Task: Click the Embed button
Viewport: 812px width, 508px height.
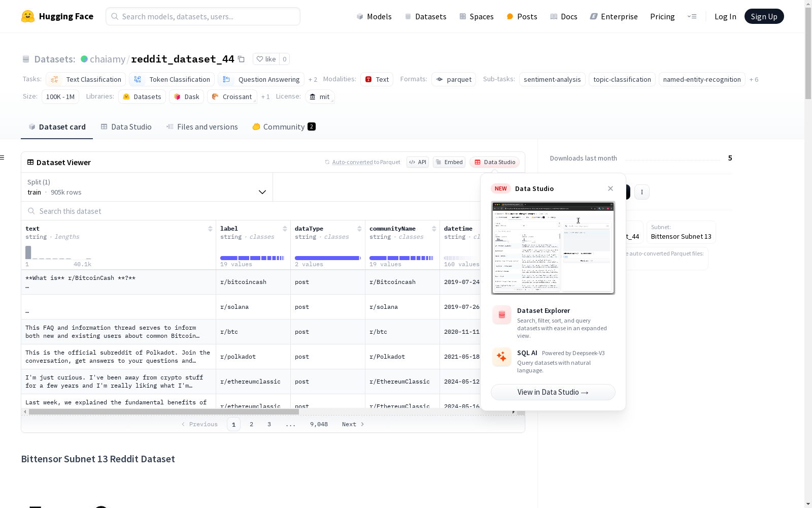Action: [x=449, y=162]
